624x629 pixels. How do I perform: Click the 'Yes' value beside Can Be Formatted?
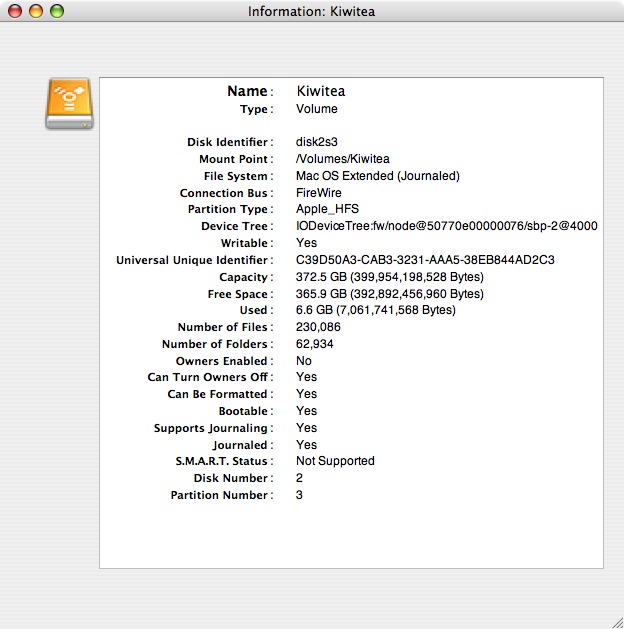click(306, 394)
